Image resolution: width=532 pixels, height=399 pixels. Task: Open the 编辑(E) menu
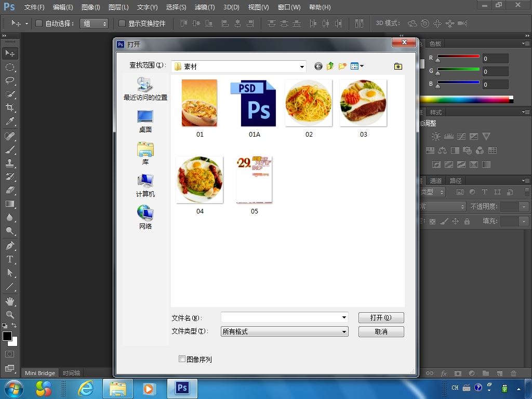click(63, 7)
